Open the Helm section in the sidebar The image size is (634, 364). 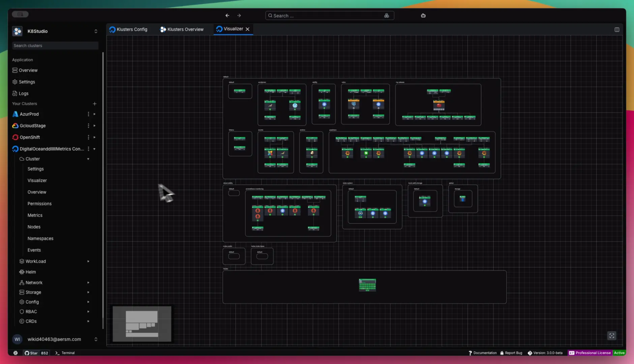[31, 272]
